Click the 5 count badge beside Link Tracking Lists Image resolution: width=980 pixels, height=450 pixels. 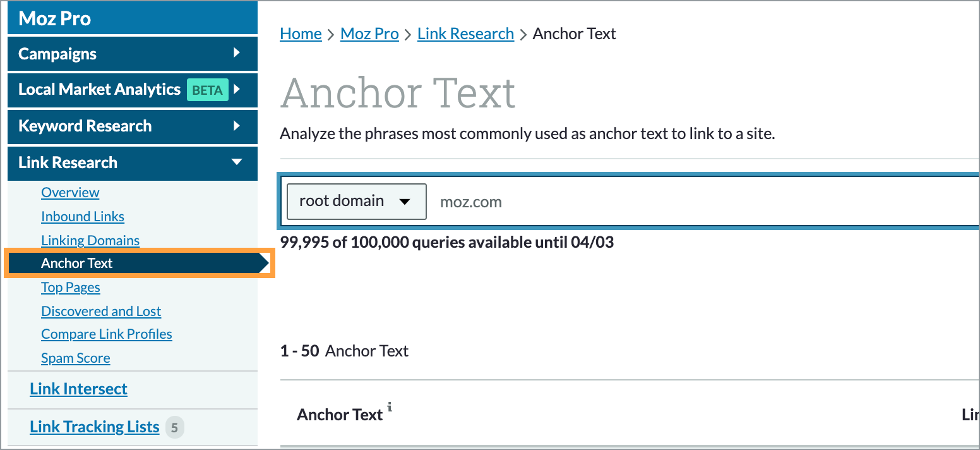(175, 427)
